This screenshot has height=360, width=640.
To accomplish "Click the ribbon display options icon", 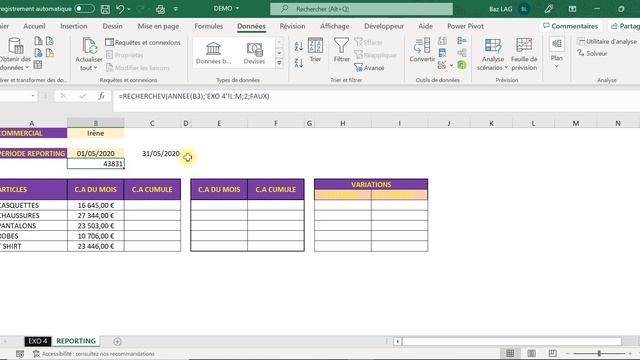I will 572,9.
